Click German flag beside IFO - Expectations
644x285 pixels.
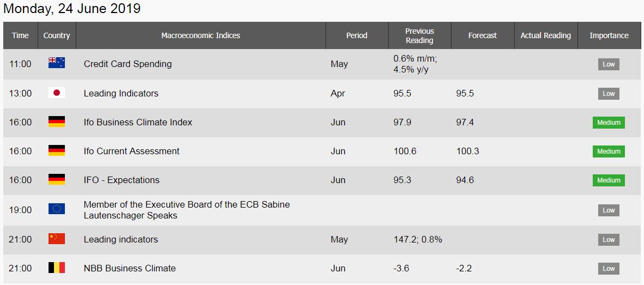[57, 180]
